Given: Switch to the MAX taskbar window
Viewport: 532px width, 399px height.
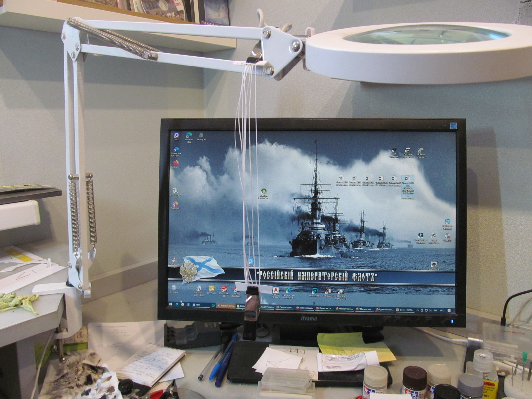Looking at the screenshot, I should (197, 305).
